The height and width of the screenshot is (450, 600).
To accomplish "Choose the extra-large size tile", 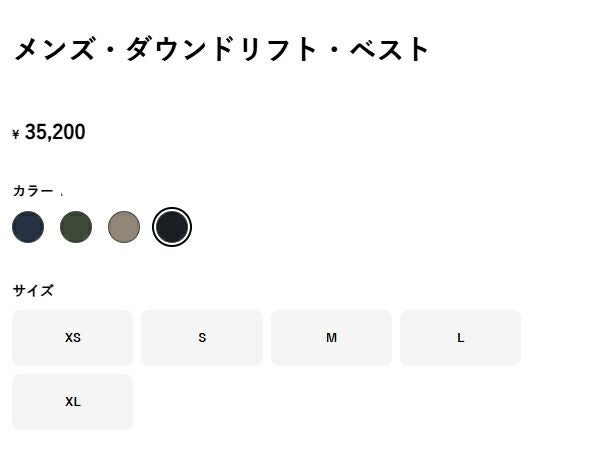I will tap(72, 402).
